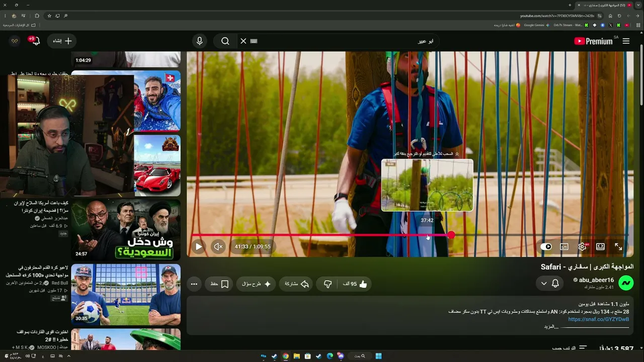Open File Explorer from the taskbar
644x362 pixels.
[x=296, y=356]
